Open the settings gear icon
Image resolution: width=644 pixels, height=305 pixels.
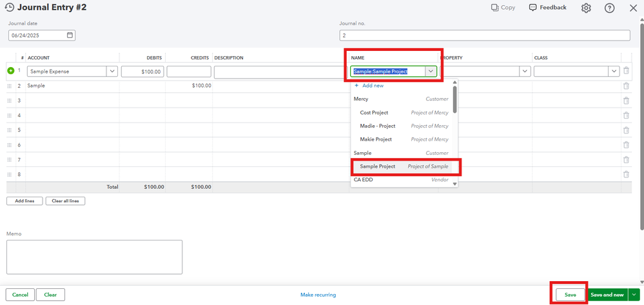(586, 8)
